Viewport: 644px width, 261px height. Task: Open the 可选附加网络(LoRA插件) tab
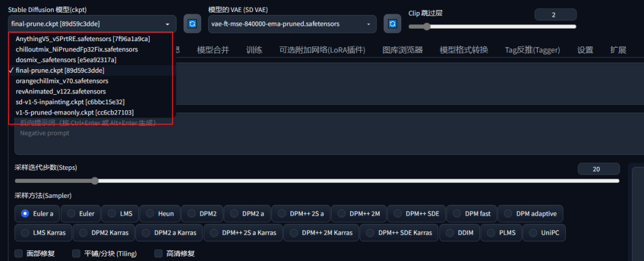323,50
